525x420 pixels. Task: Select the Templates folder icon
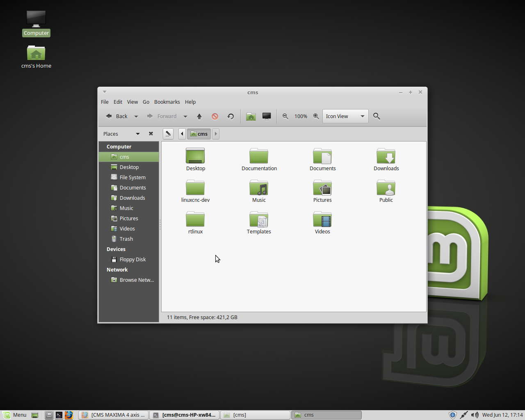259,223
